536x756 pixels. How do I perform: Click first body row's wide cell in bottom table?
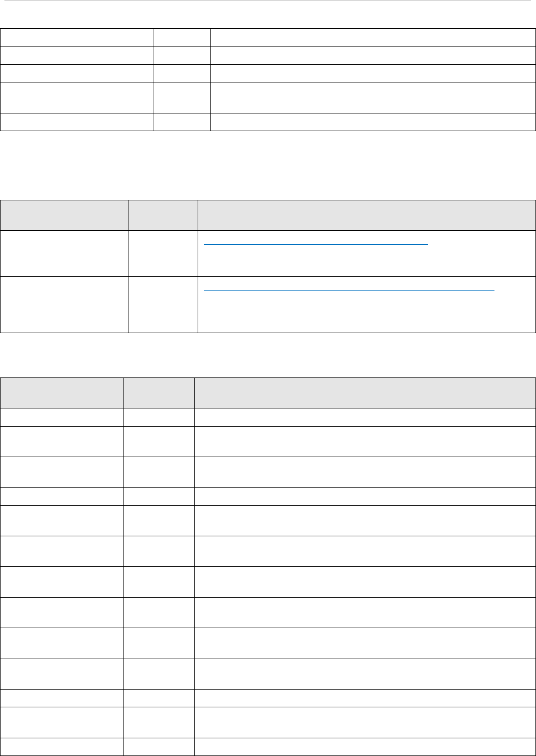click(364, 417)
